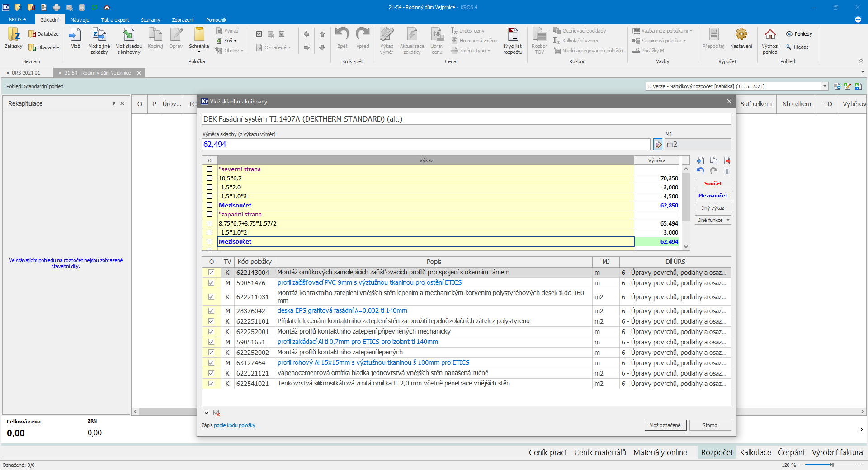
Task: Click the Výměra skladby input field
Action: (x=425, y=145)
